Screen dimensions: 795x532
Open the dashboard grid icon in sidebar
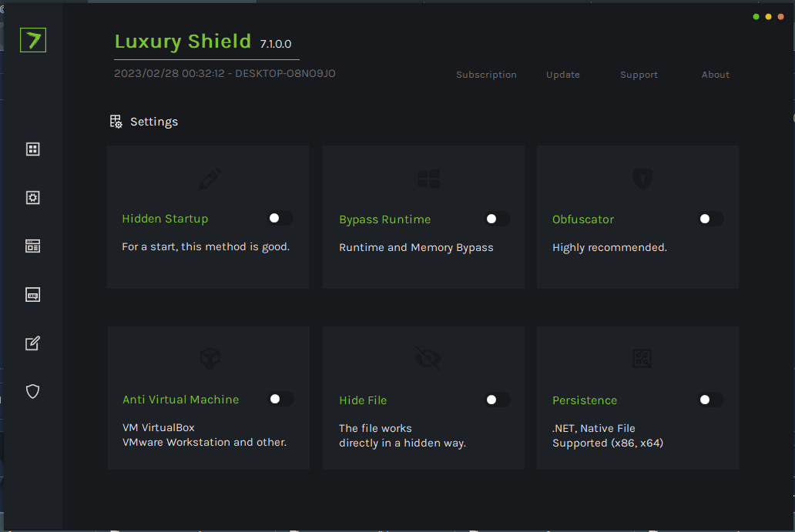coord(33,149)
